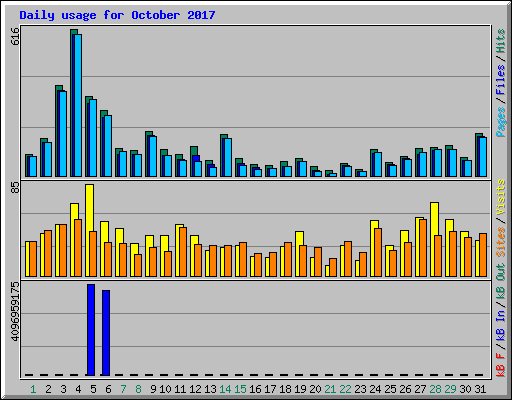512x400 pixels.
Task: Click the 85 visits axis label
Action: [15, 187]
